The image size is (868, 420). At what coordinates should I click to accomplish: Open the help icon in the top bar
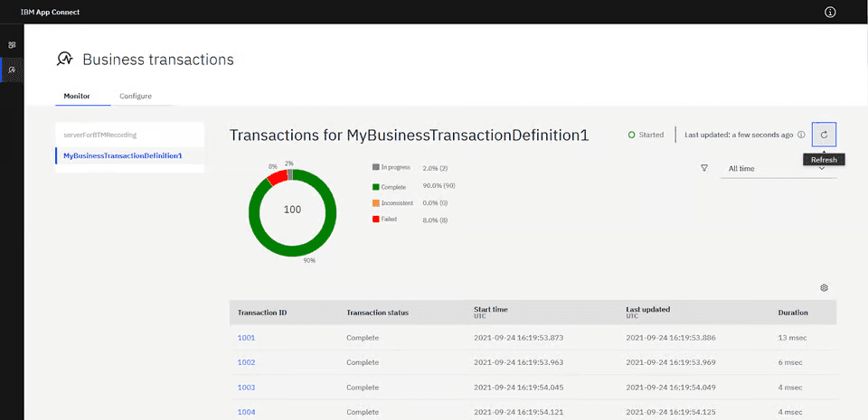point(830,12)
